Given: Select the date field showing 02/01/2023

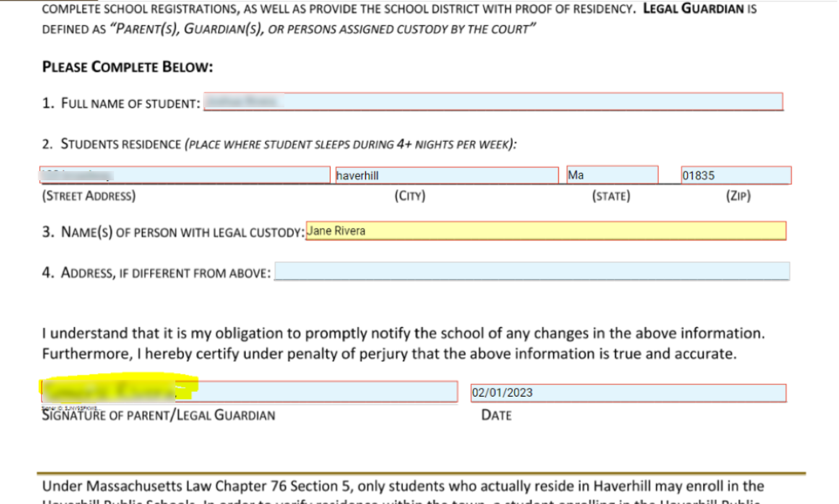Looking at the screenshot, I should [628, 393].
